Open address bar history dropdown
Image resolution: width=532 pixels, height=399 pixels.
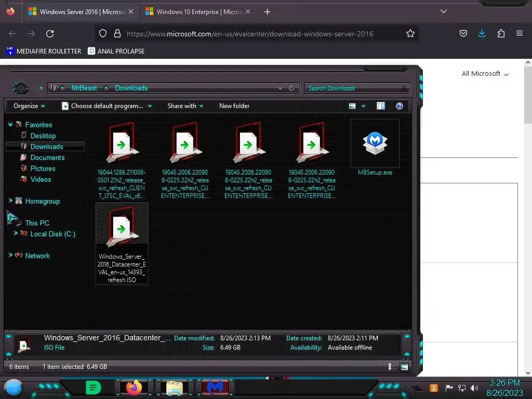tap(280, 88)
